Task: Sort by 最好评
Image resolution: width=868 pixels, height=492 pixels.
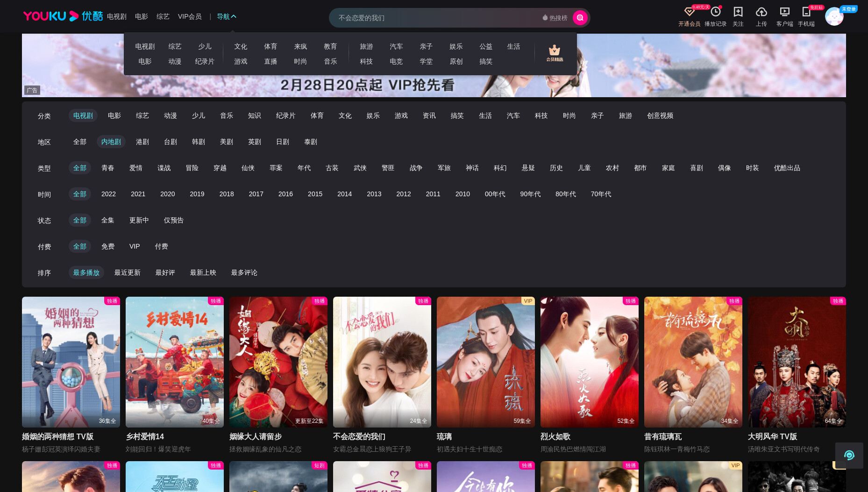Action: 165,272
